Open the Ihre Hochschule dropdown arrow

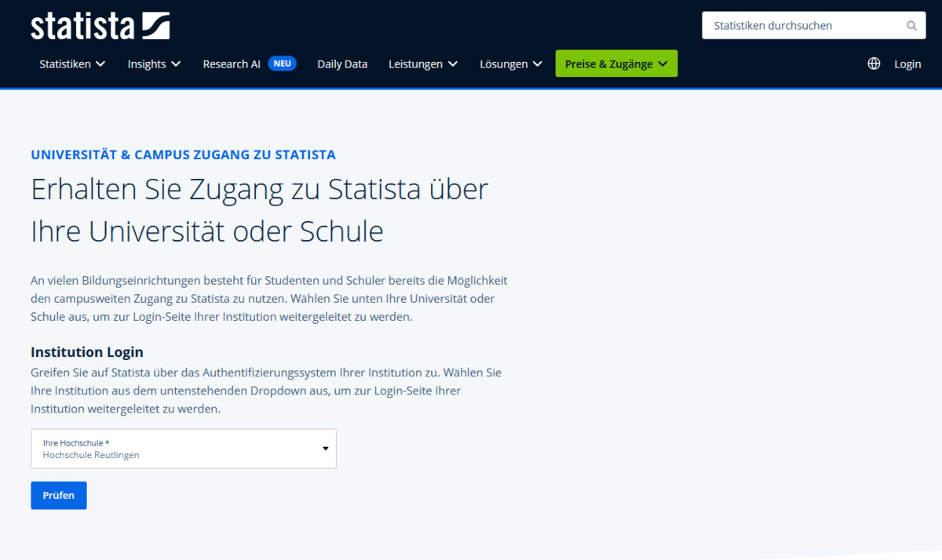point(325,449)
